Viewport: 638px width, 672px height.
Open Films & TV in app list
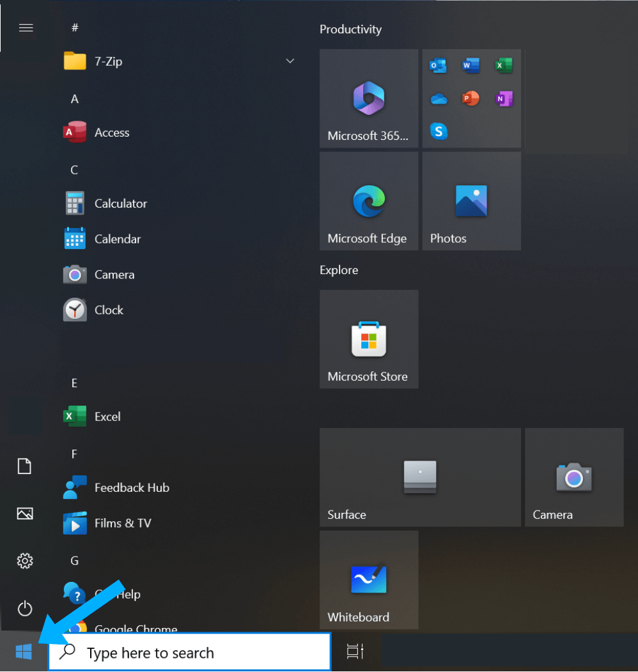pos(123,523)
